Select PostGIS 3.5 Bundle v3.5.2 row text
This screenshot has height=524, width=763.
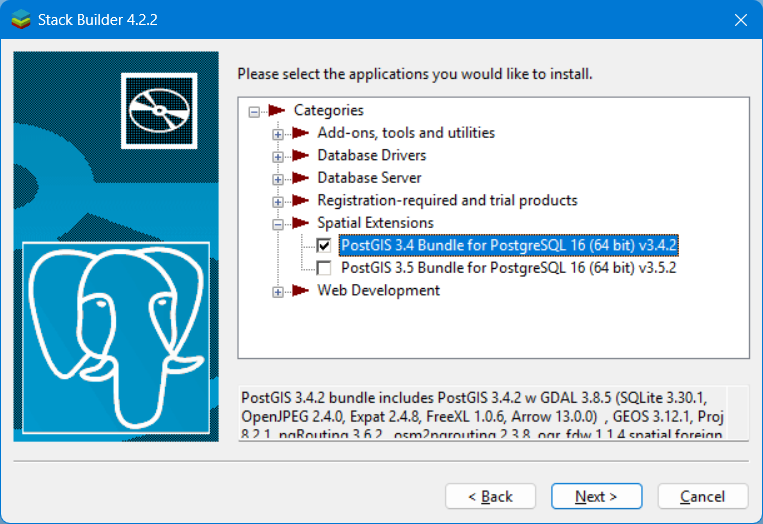[509, 268]
